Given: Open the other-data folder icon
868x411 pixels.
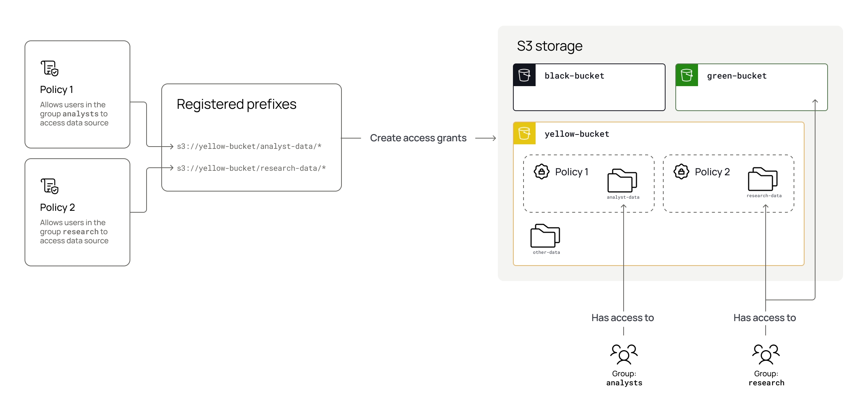Looking at the screenshot, I should pyautogui.click(x=545, y=236).
